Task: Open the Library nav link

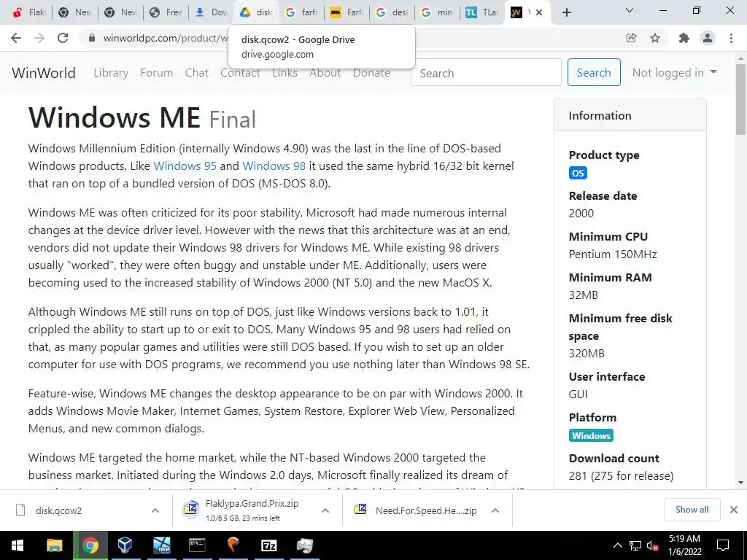Action: click(111, 73)
